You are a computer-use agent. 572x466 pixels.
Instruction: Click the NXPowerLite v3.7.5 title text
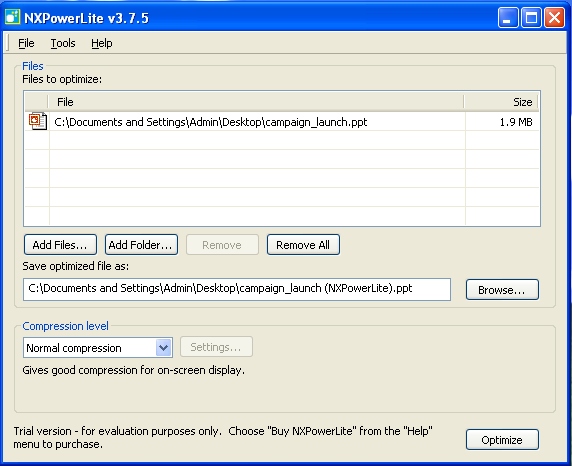pyautogui.click(x=86, y=18)
